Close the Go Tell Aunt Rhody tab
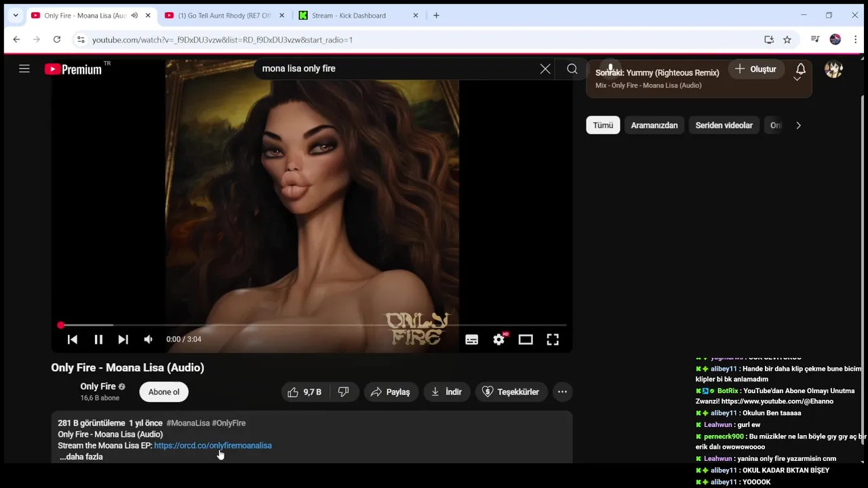The image size is (868, 488). pyautogui.click(x=281, y=16)
